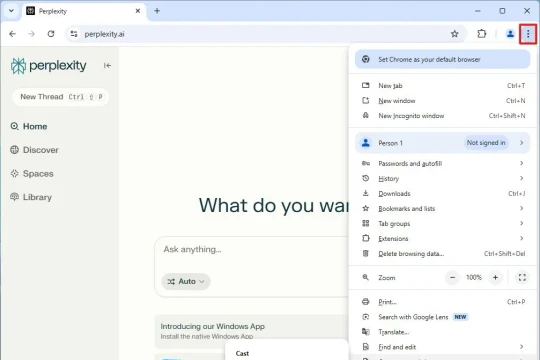The width and height of the screenshot is (540, 360).
Task: Click the Person 1 avatar icon in menu
Action: [x=366, y=143]
